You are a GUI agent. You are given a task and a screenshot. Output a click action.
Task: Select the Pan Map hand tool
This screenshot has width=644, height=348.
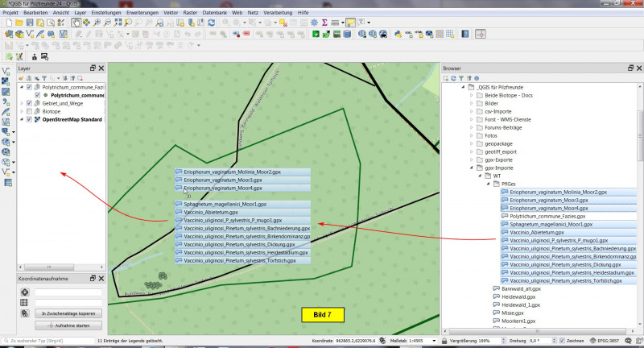coord(75,23)
